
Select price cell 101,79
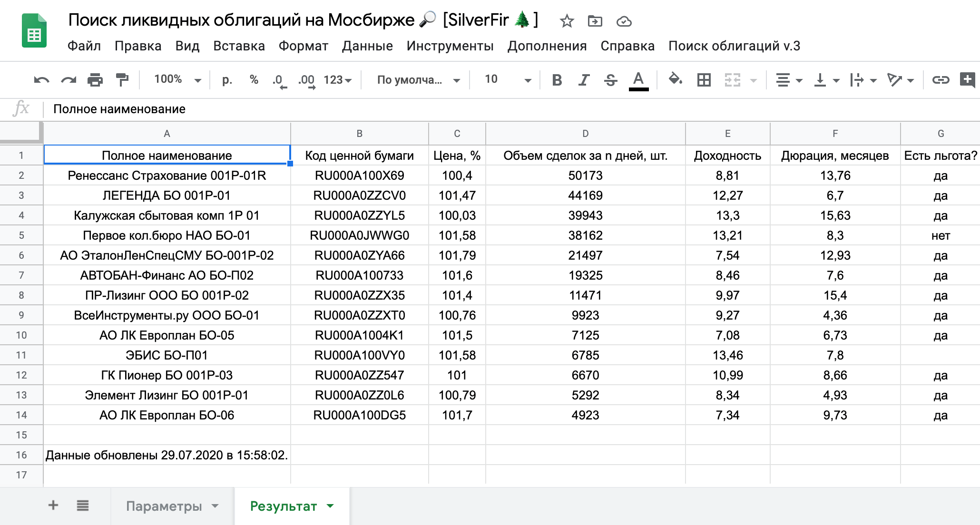click(457, 255)
